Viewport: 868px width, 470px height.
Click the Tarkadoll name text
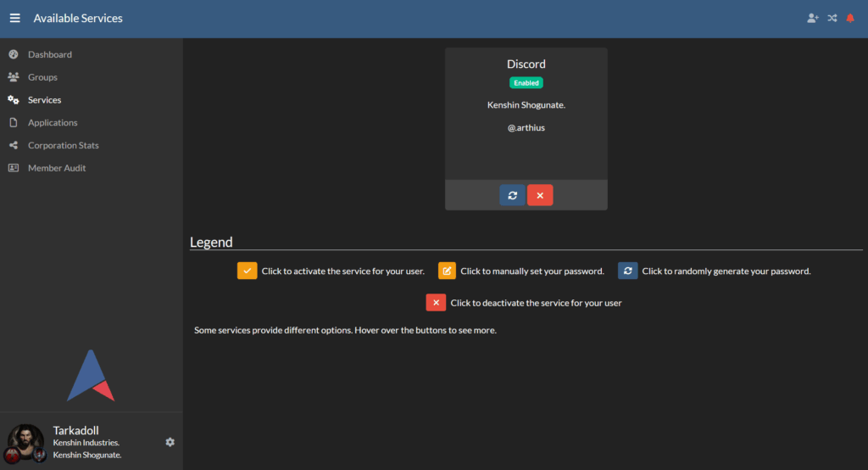[75, 430]
